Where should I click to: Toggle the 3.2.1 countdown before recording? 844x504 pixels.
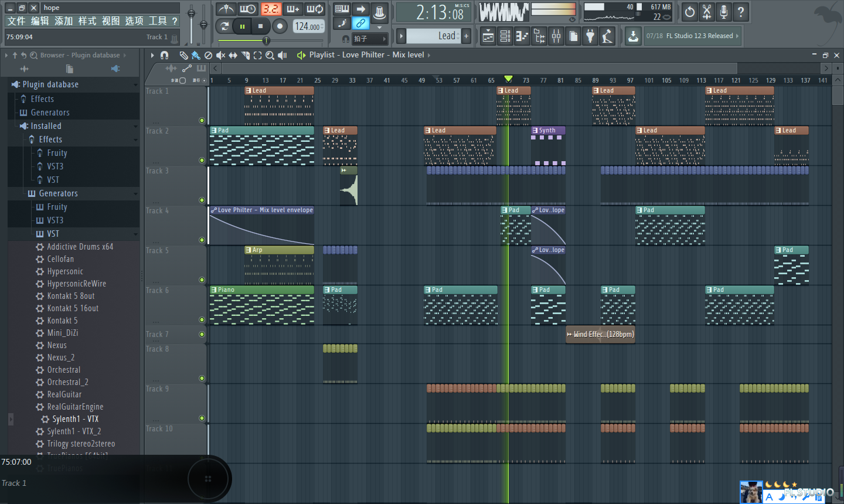pos(271,9)
